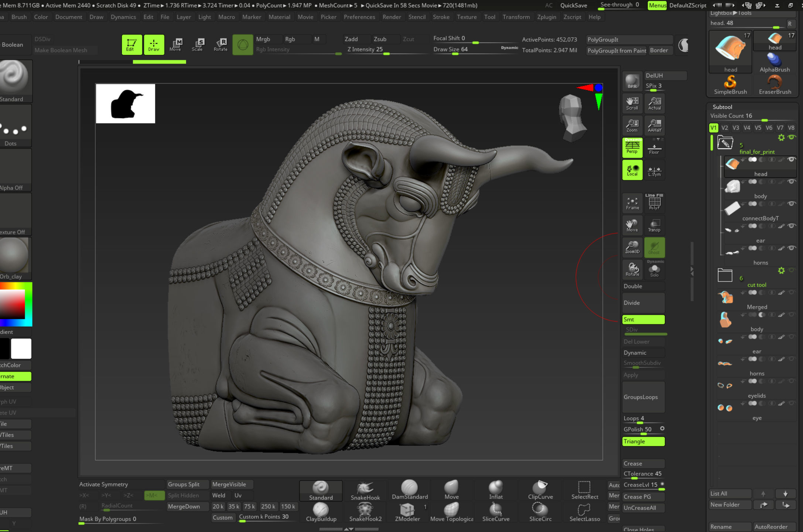Open the Preferences menu
Viewport: 803px width, 532px height.
pyautogui.click(x=359, y=17)
